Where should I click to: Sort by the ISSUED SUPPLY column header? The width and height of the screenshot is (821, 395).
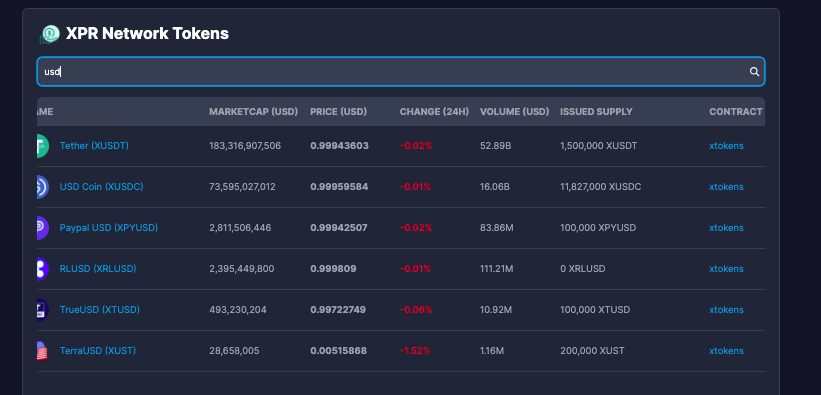click(596, 112)
